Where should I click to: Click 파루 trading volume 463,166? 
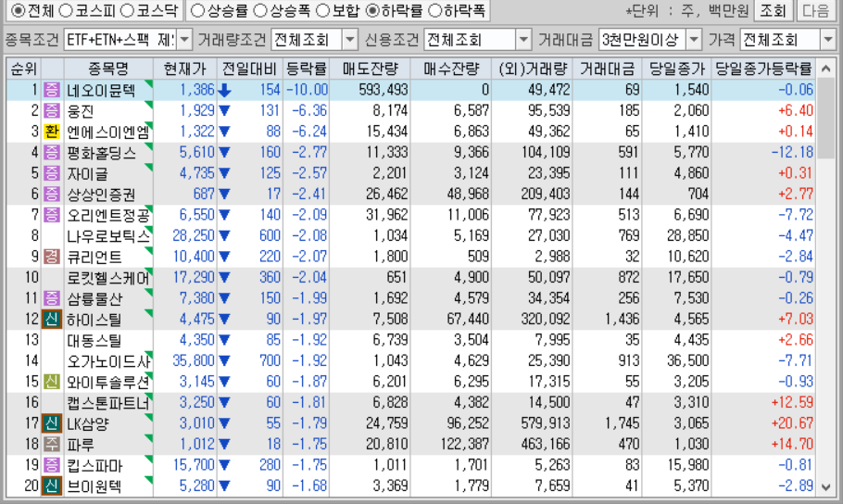545,445
